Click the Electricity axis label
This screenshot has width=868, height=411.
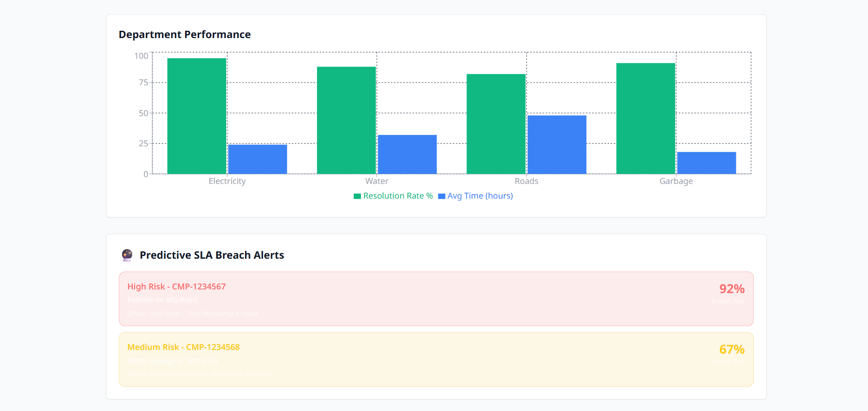pyautogui.click(x=227, y=181)
